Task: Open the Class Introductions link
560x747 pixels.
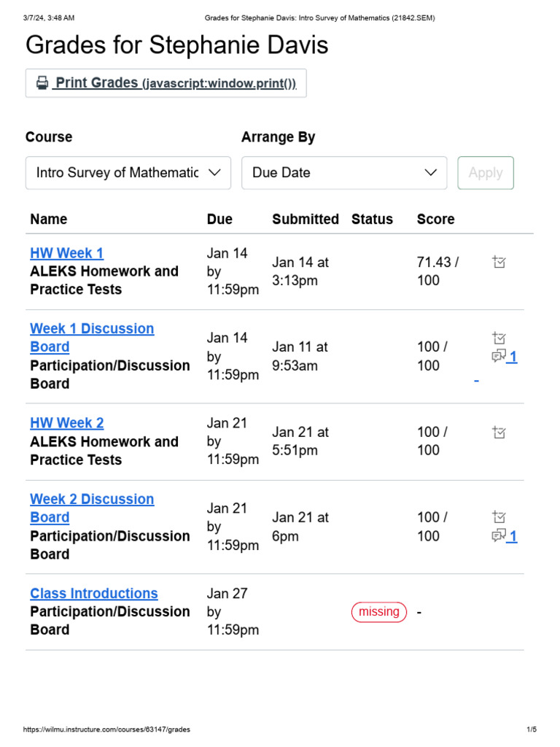Action: [x=94, y=593]
